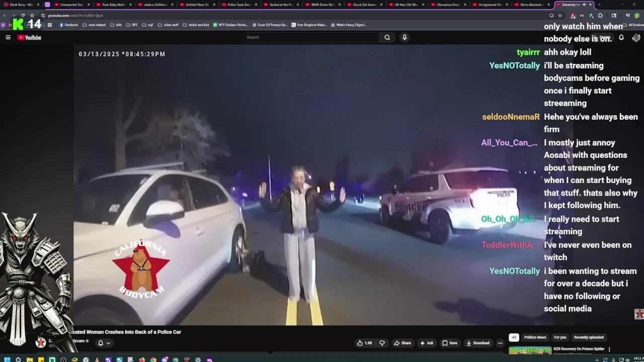
Task: Open the video stuff bookmarks folder
Action: 168,25
